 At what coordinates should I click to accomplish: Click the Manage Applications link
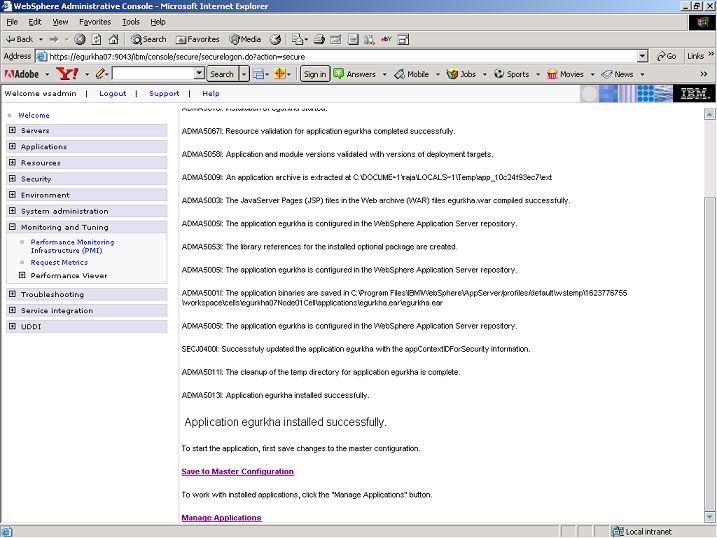click(x=221, y=517)
